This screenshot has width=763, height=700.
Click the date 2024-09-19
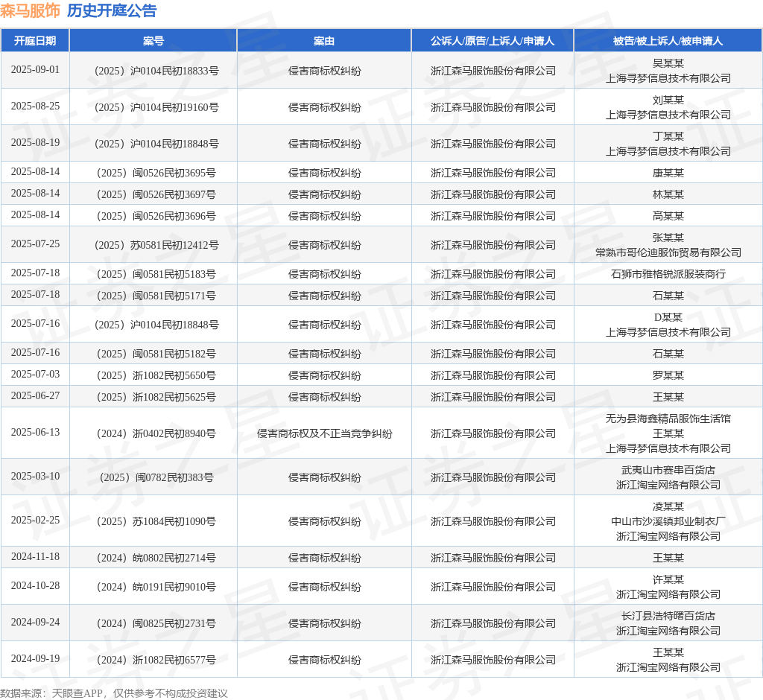tap(36, 658)
